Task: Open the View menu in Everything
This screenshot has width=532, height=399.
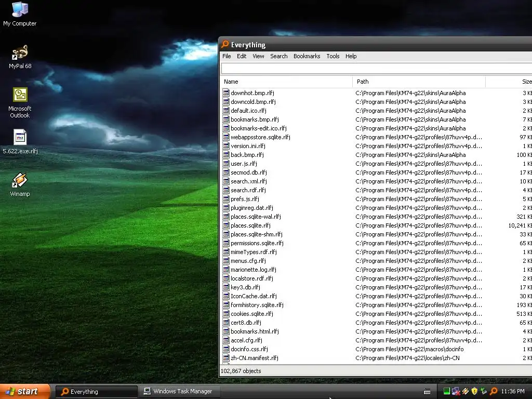Action: tap(258, 56)
